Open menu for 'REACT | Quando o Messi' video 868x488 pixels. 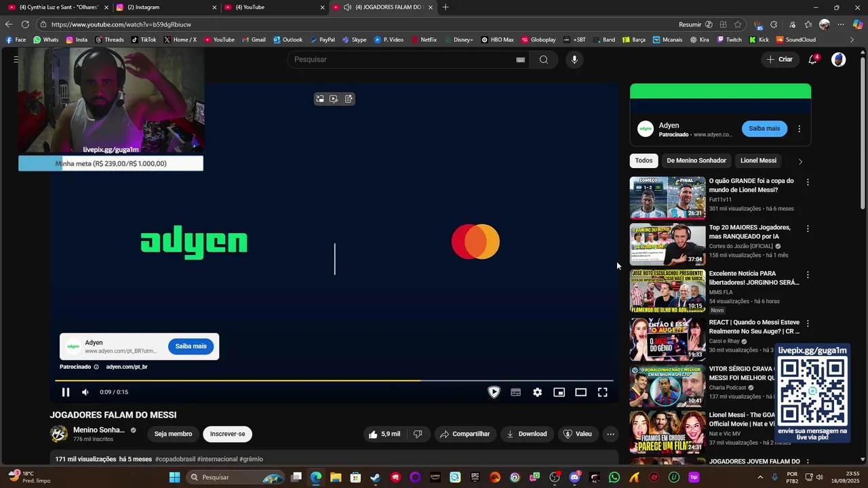pyautogui.click(x=808, y=324)
